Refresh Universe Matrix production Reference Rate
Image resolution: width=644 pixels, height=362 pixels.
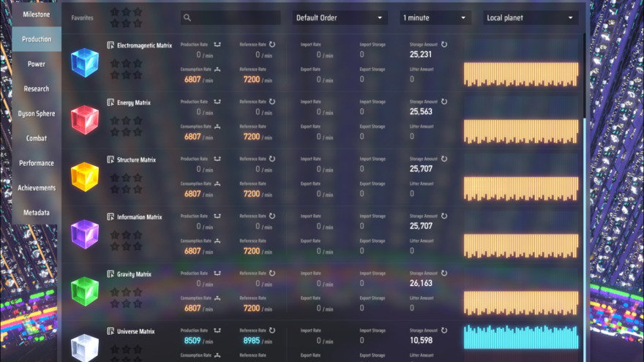[272, 331]
